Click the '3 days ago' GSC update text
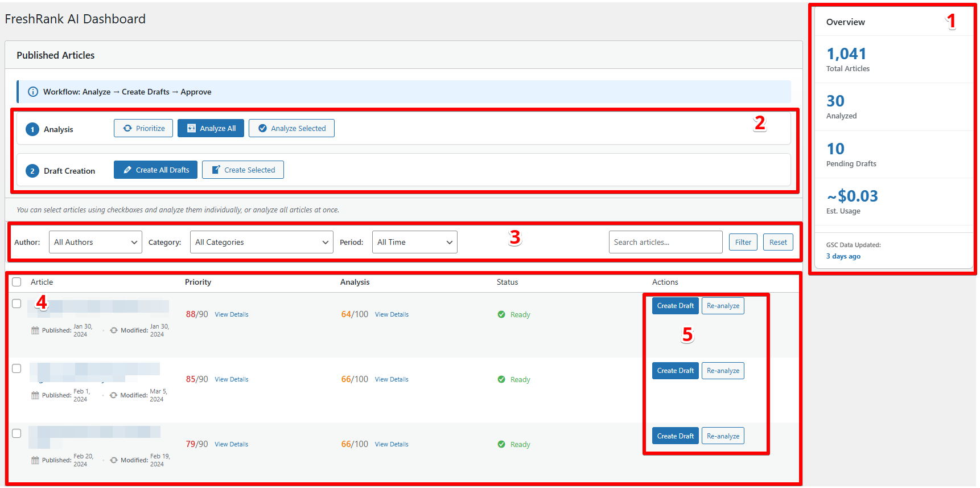The height and width of the screenshot is (488, 980). [x=843, y=256]
